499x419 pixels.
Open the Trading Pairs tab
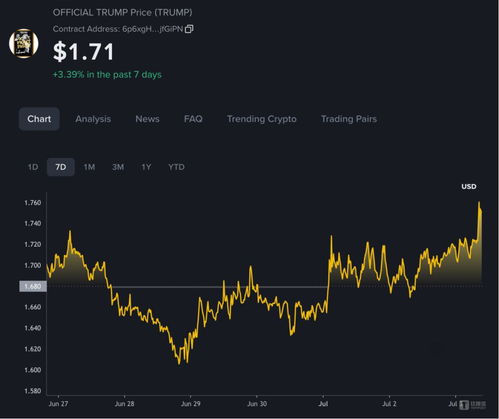349,119
